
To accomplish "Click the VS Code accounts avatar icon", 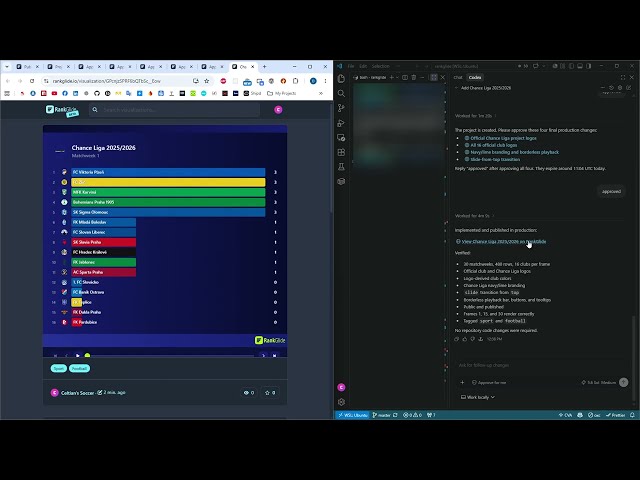I will (x=341, y=387).
